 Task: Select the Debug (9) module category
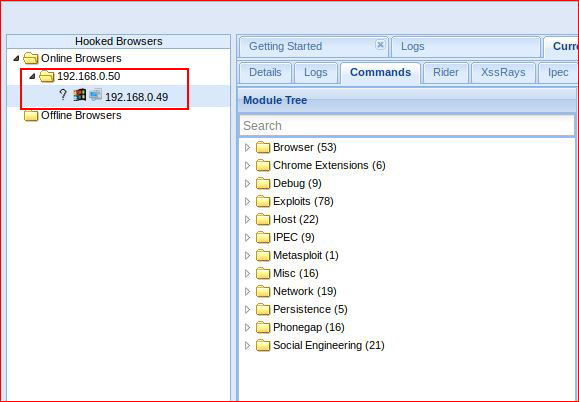click(297, 183)
